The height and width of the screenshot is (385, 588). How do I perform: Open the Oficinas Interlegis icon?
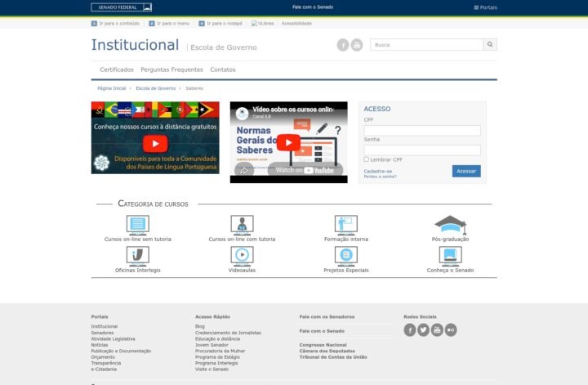coord(137,256)
